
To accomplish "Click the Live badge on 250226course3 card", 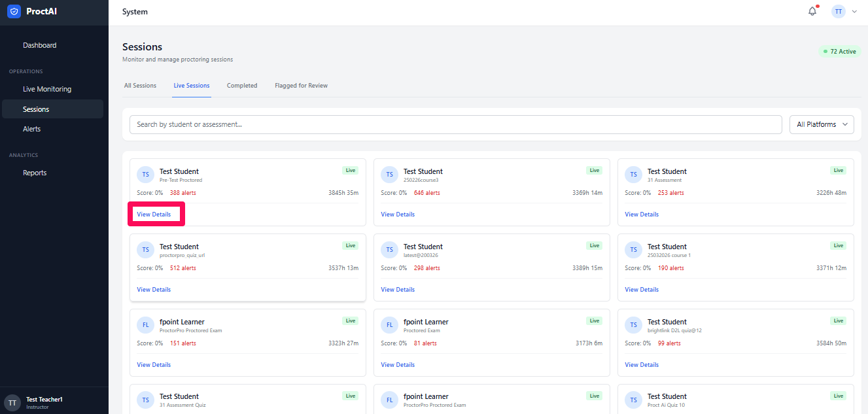I will (x=594, y=170).
